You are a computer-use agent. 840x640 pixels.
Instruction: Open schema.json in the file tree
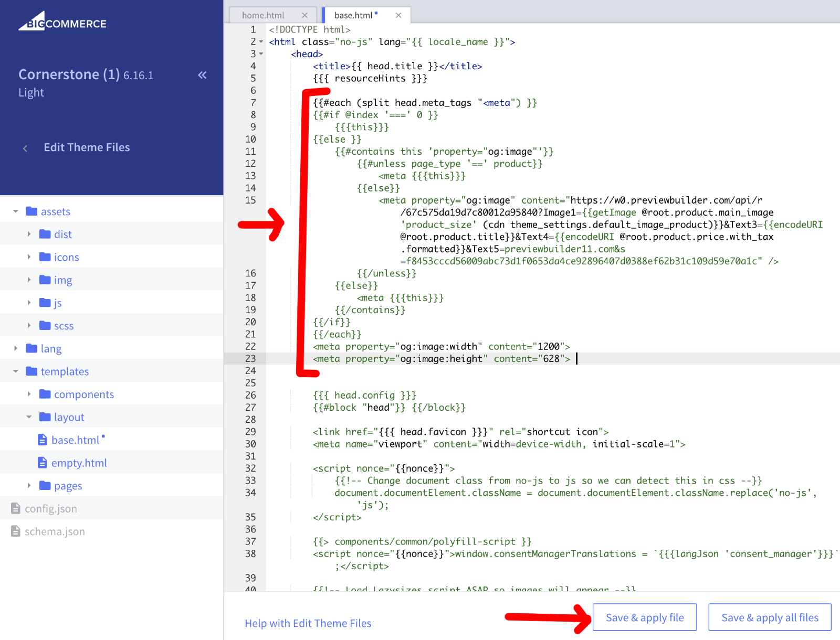click(55, 531)
